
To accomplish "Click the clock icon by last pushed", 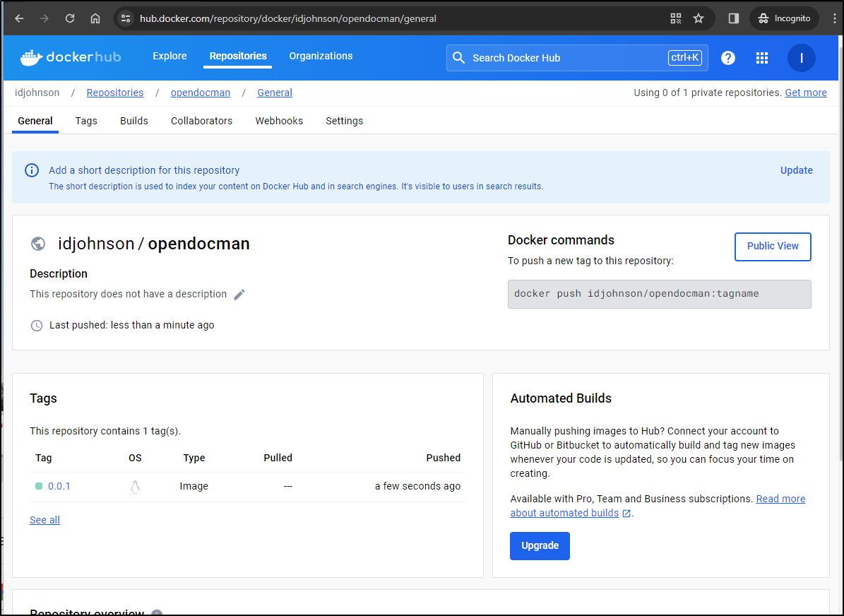I will pos(37,325).
